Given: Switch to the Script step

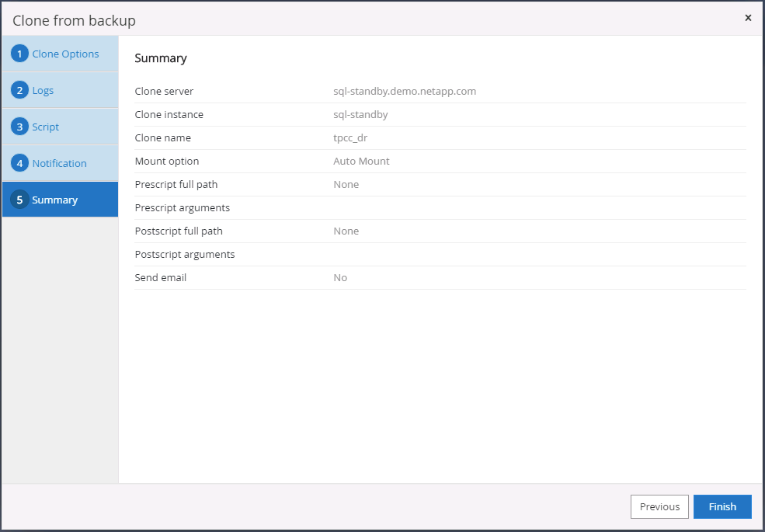Looking at the screenshot, I should click(x=45, y=127).
